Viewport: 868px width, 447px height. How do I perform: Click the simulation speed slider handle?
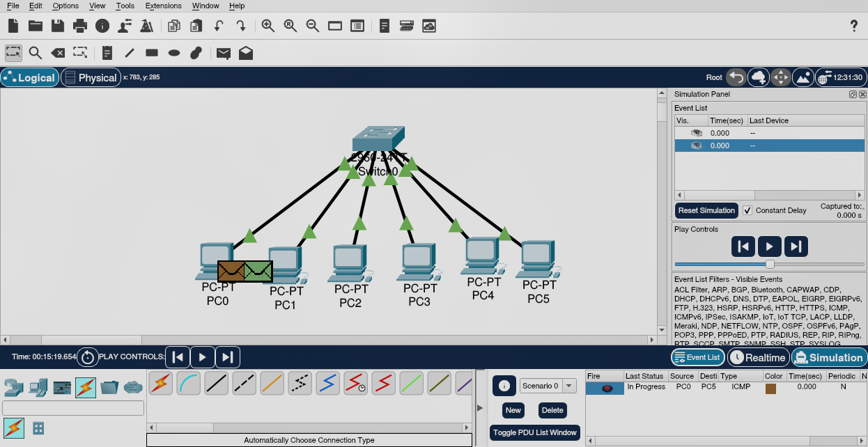[x=770, y=264]
